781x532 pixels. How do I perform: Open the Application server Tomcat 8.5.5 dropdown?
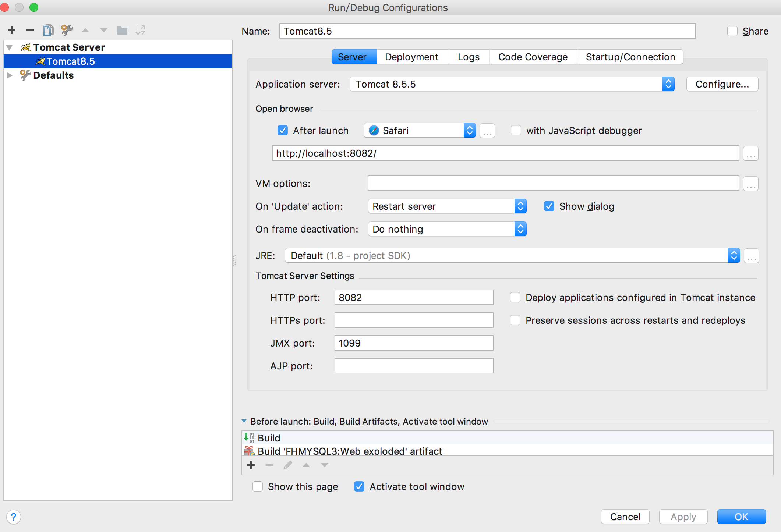[512, 84]
